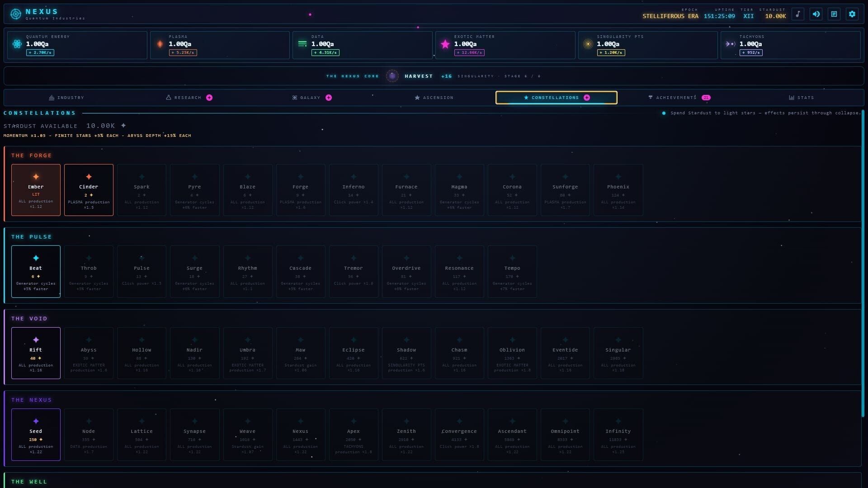Click the Tachyons arrow icon
868x488 pixels.
[731, 44]
